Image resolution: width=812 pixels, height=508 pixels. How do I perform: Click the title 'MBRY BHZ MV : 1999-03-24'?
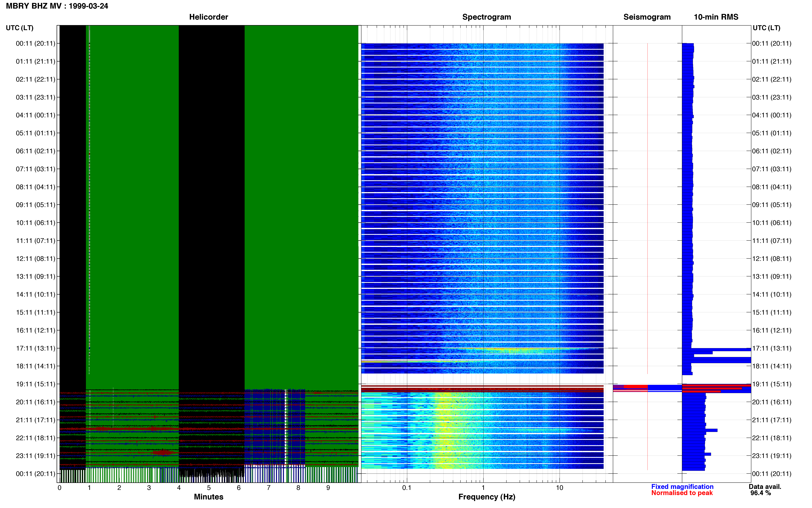click(x=57, y=6)
